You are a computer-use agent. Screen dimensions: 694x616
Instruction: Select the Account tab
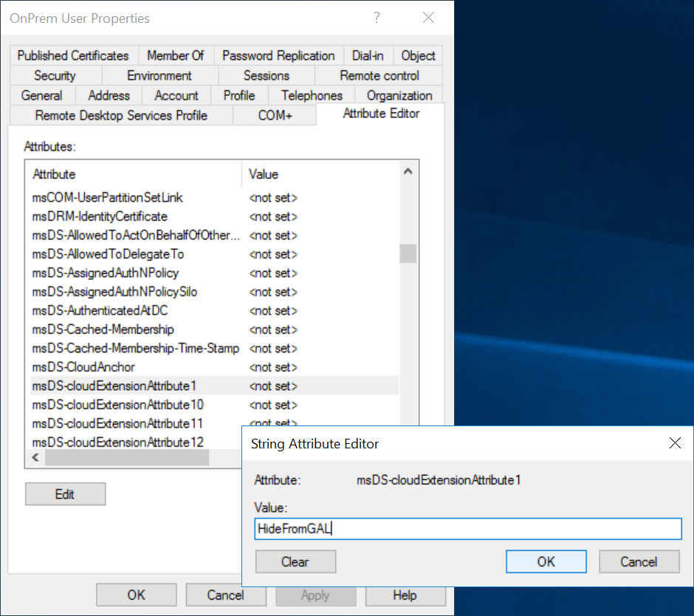pos(176,95)
